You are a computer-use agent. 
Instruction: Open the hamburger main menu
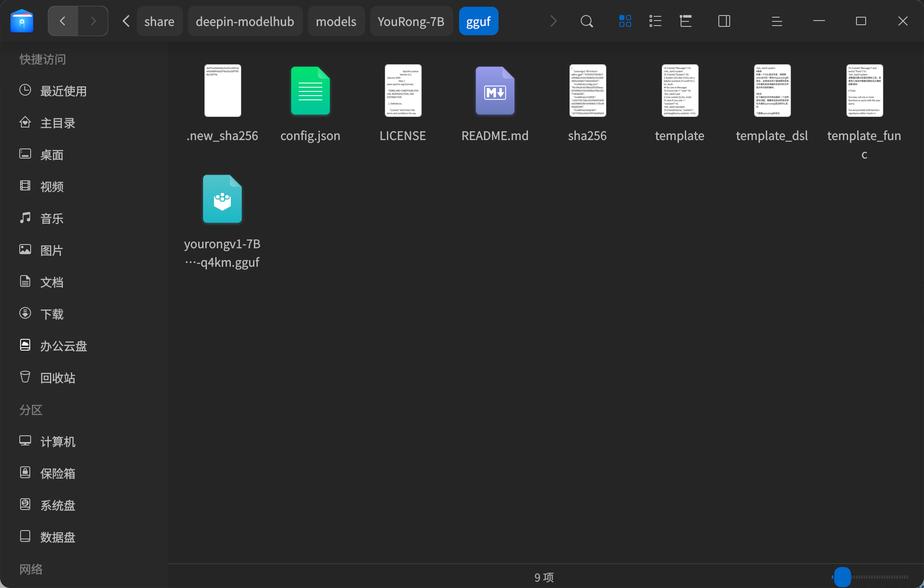click(777, 21)
